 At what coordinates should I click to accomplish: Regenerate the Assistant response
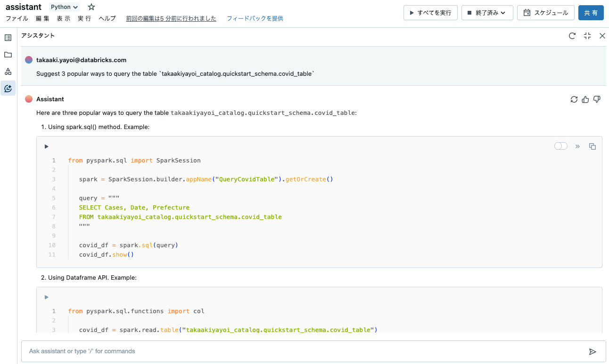point(574,99)
